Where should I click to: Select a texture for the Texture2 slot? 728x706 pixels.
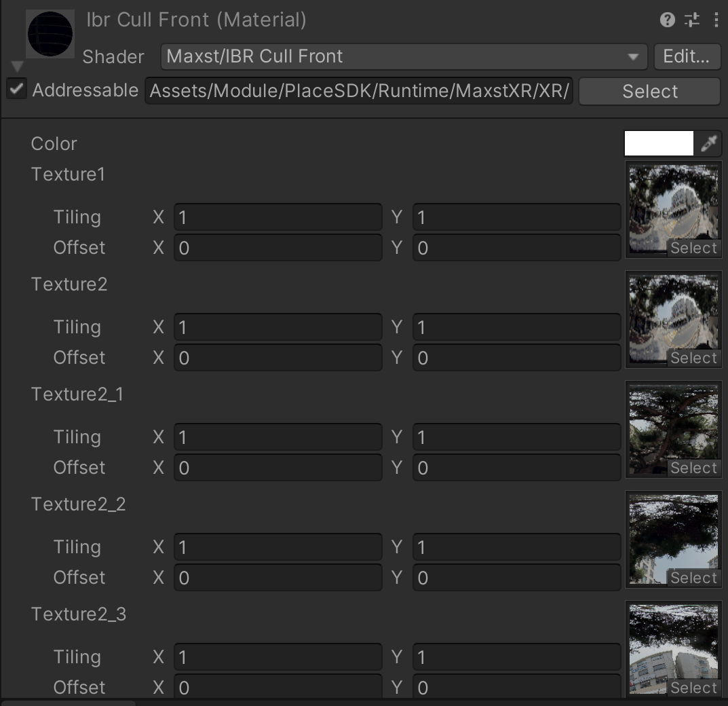pos(693,358)
